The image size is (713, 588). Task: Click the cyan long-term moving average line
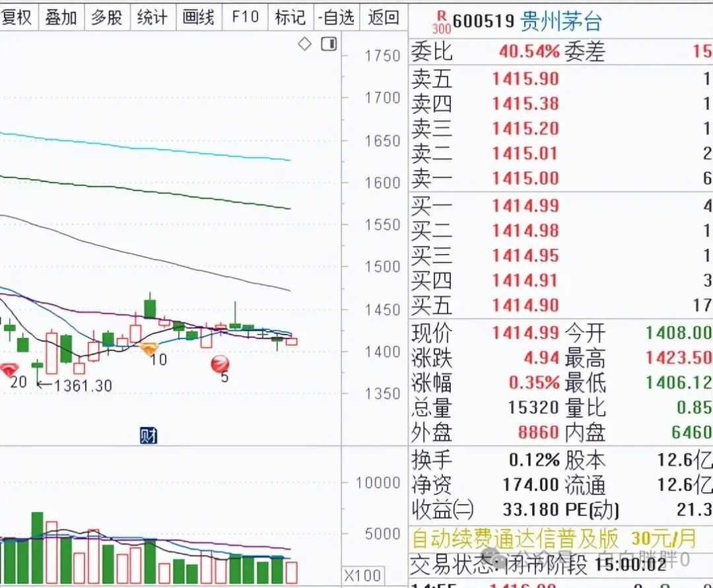(x=145, y=147)
